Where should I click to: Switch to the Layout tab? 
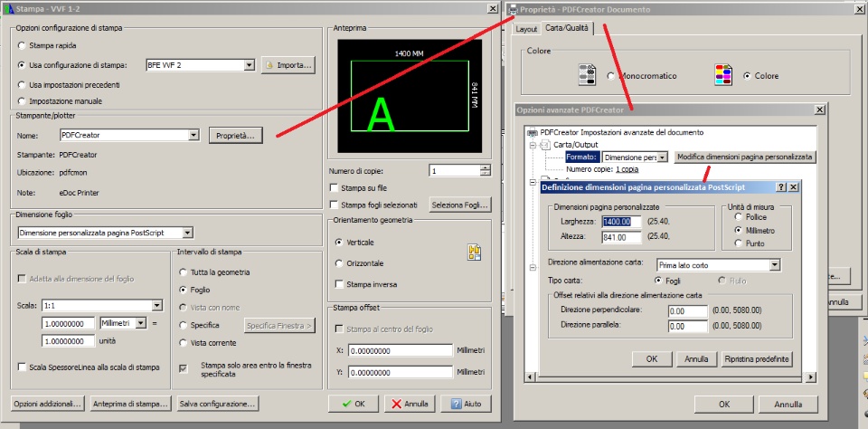(526, 29)
